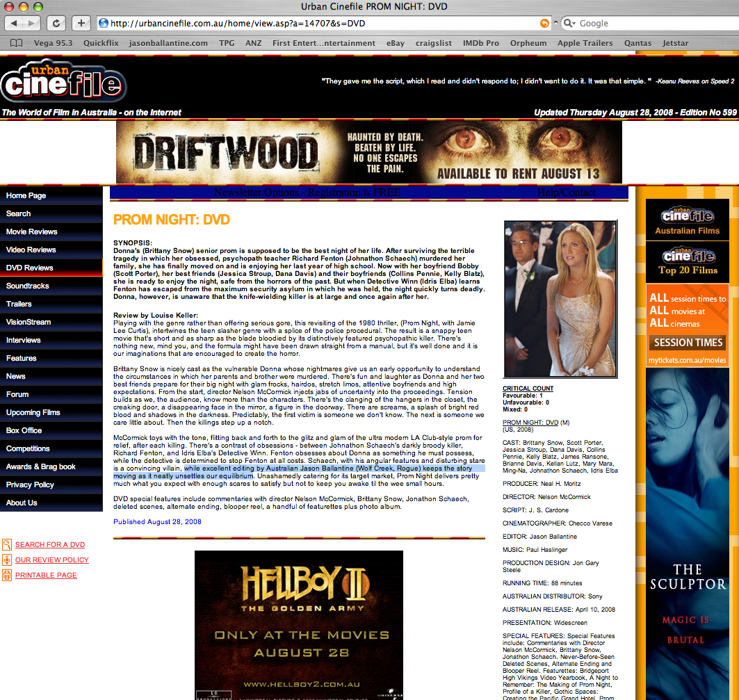The image size is (739, 700).
Task: Click Newsletter Options - Registration is FREE
Action: [x=307, y=193]
